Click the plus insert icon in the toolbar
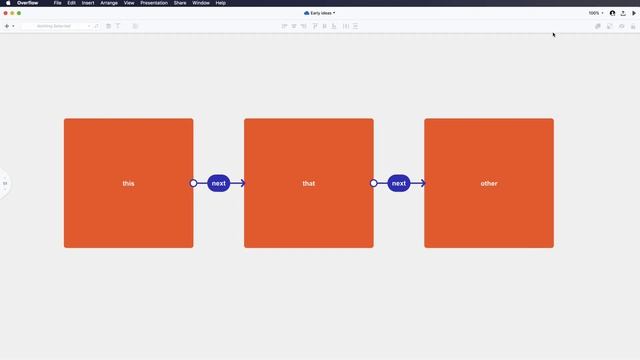This screenshot has height=360, width=640. pos(7,26)
